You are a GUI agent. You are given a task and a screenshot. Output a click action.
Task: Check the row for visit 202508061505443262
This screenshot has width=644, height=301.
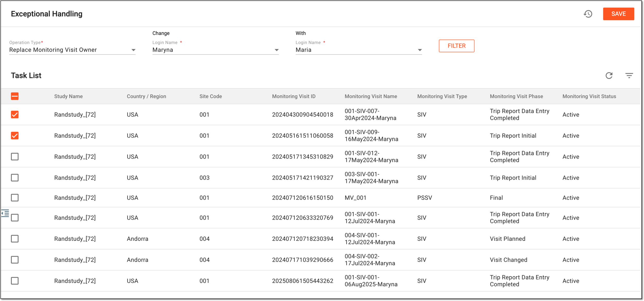(x=15, y=281)
